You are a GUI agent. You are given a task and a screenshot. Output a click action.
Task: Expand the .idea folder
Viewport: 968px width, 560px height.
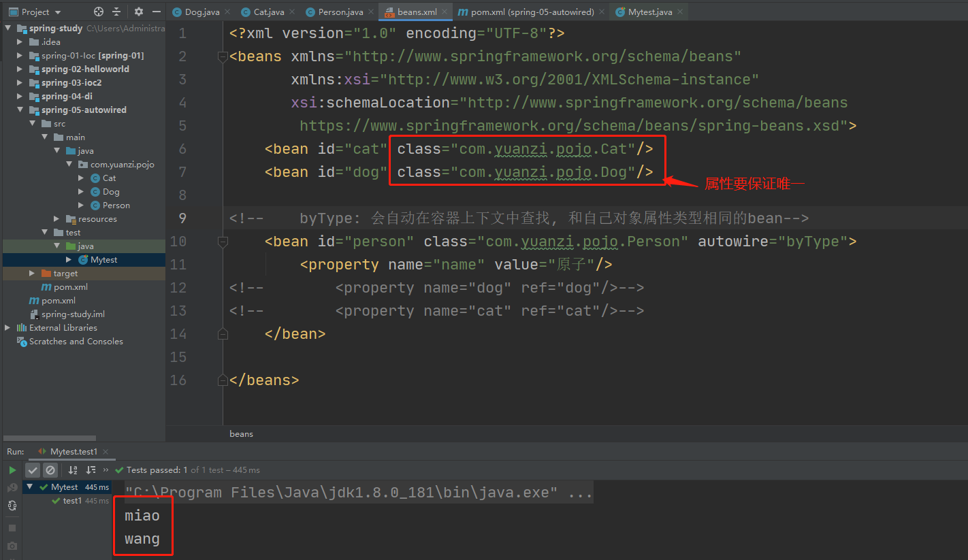[x=20, y=42]
